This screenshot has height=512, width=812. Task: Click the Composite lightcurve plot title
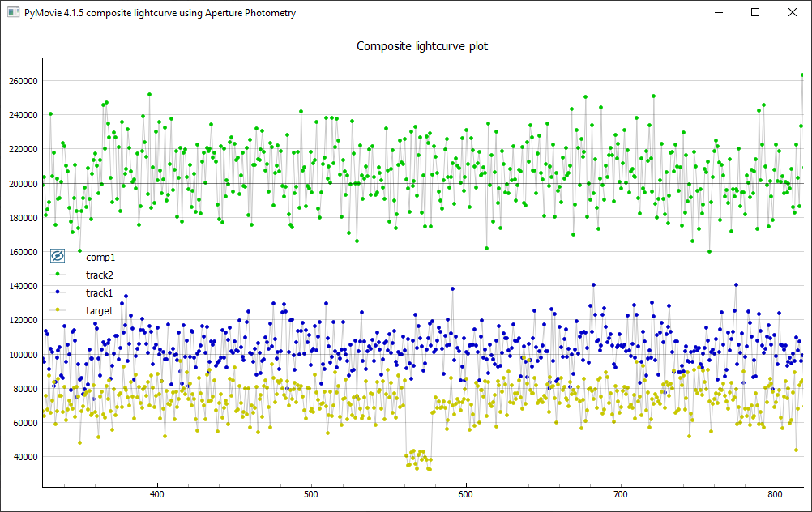tap(422, 46)
